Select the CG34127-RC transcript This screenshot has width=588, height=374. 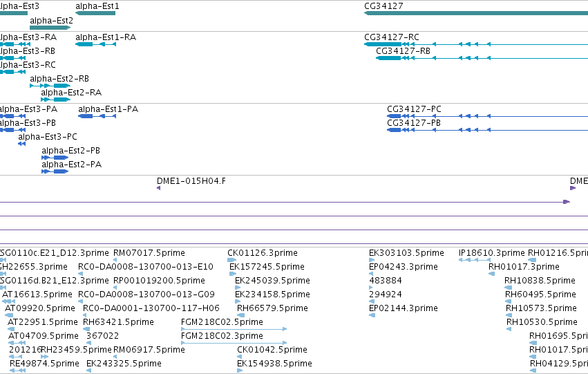(476, 44)
